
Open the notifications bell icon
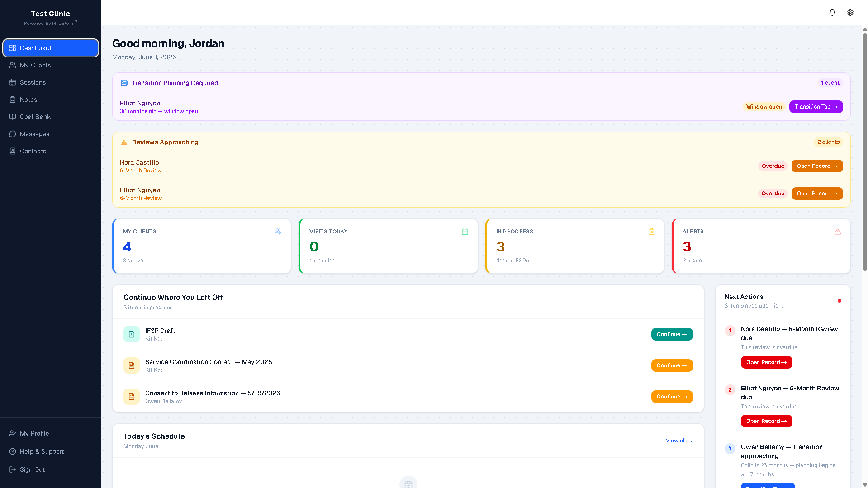[x=832, y=13]
